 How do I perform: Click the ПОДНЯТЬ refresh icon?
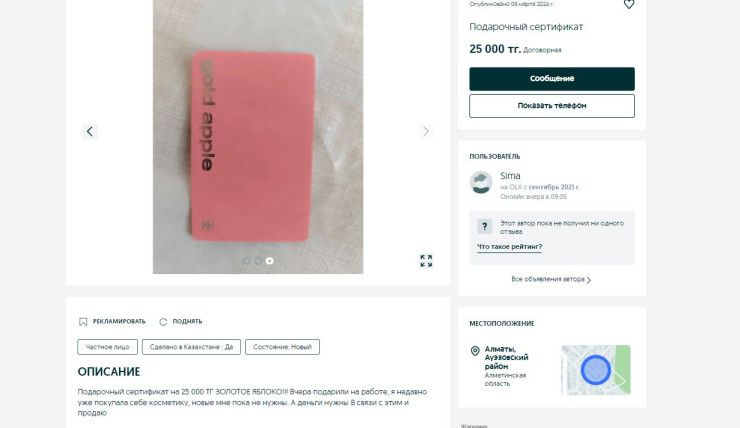coord(163,322)
